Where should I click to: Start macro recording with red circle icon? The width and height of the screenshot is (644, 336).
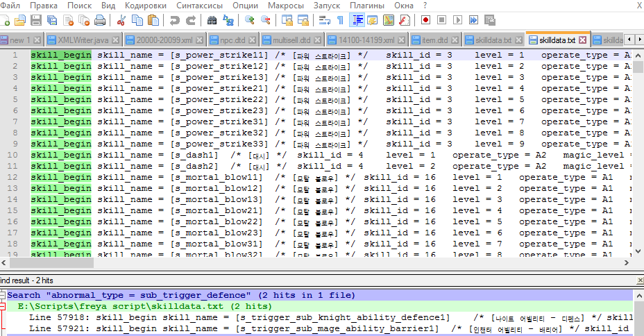[425, 21]
